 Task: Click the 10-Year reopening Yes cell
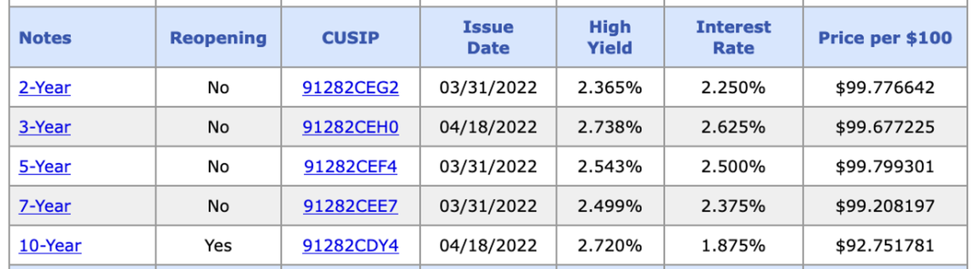pos(218,246)
